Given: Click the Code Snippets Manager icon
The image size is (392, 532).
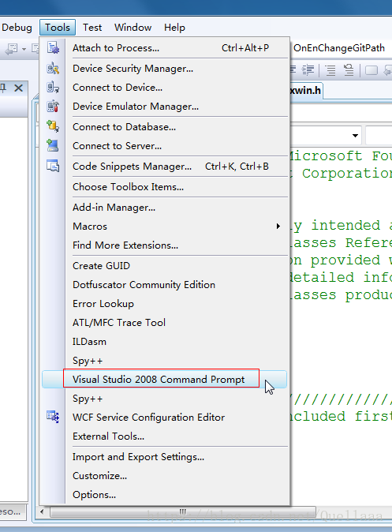Looking at the screenshot, I should pyautogui.click(x=53, y=166).
